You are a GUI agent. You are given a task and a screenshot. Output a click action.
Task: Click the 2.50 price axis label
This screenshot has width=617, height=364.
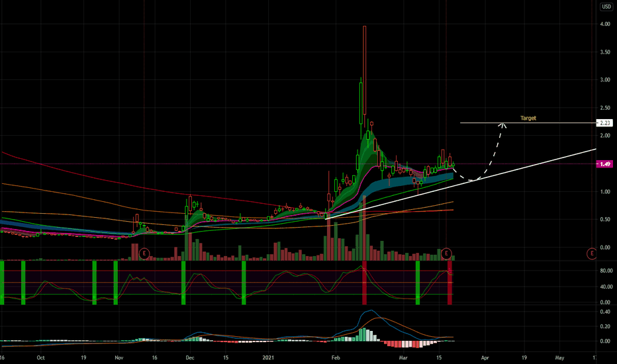pos(605,108)
